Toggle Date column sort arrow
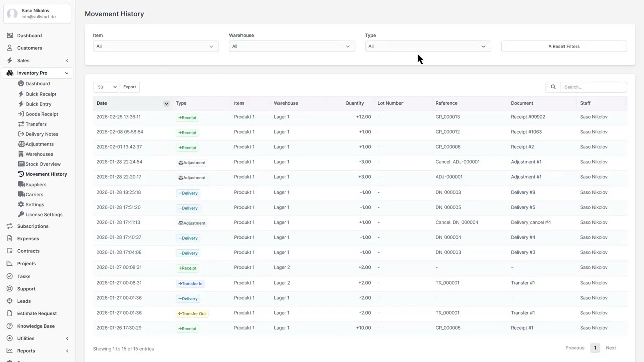Image resolution: width=644 pixels, height=362 pixels. pos(166,103)
